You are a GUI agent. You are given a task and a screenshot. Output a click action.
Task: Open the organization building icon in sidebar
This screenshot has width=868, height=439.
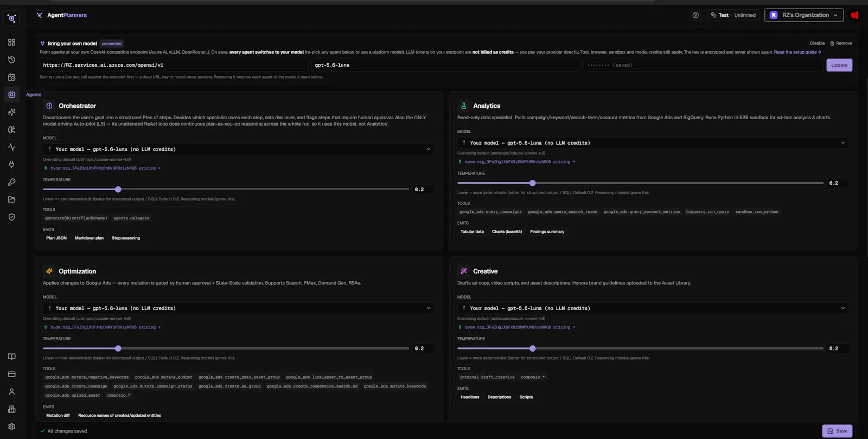point(11,409)
